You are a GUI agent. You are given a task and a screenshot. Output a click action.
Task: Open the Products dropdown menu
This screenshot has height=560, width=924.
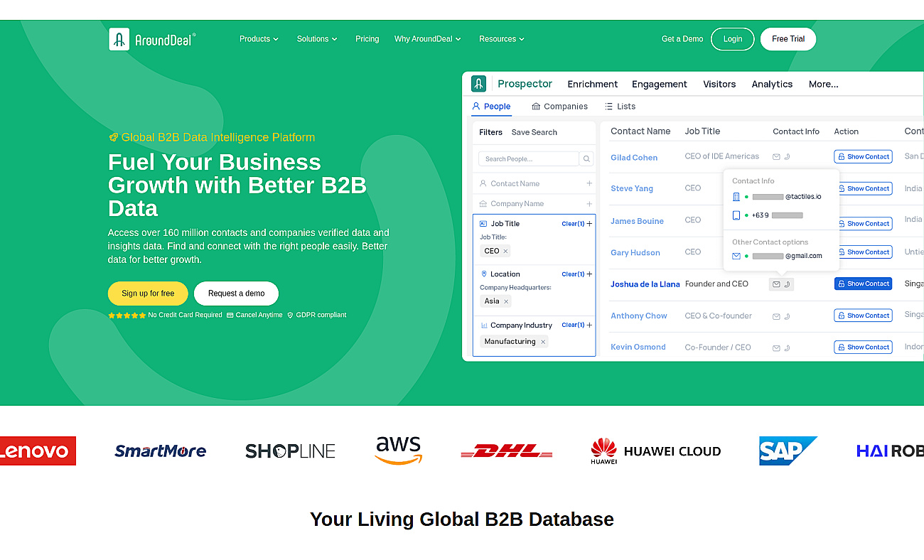click(x=259, y=39)
